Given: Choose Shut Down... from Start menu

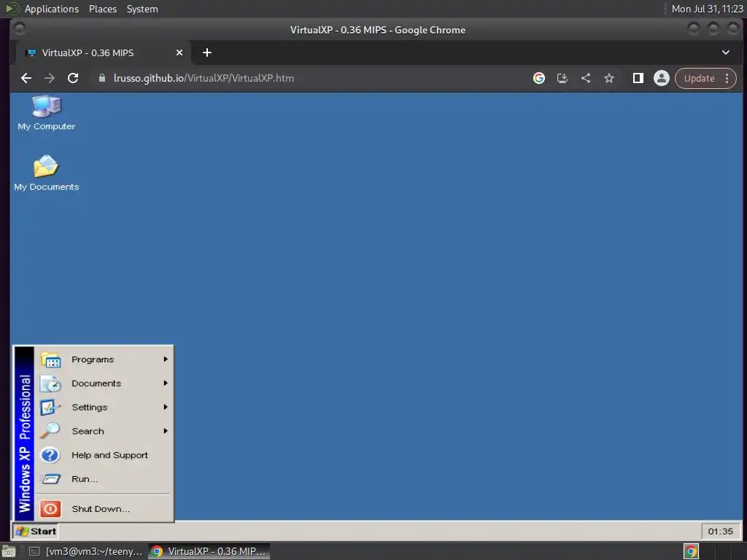Looking at the screenshot, I should (x=104, y=508).
